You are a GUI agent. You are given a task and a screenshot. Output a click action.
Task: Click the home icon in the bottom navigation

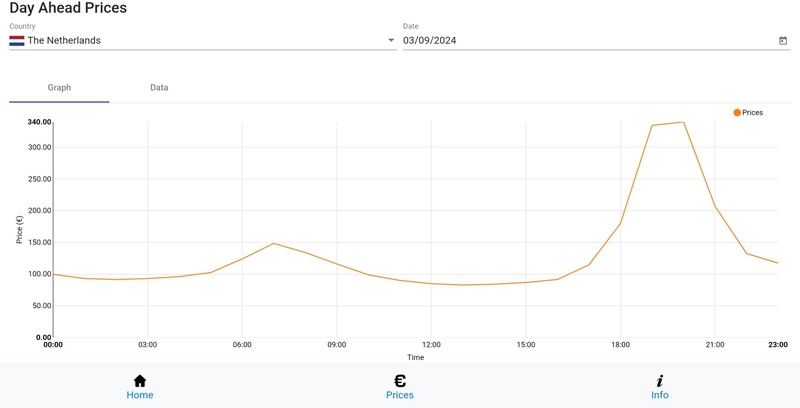pyautogui.click(x=140, y=381)
